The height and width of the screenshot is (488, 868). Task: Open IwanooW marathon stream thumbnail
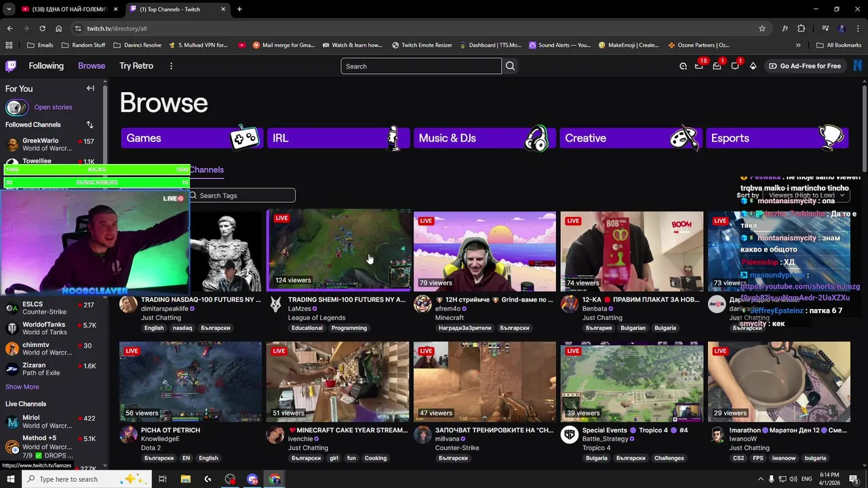coord(779,382)
